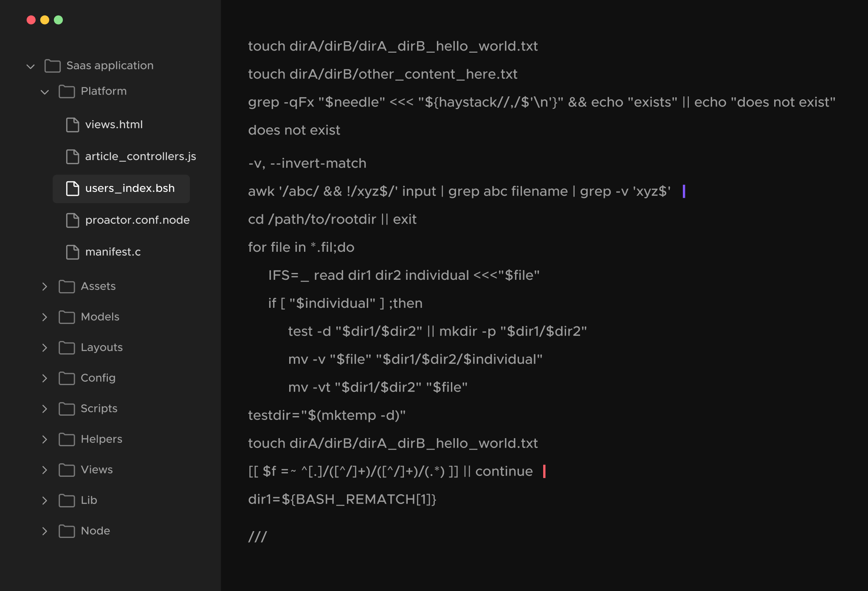The width and height of the screenshot is (868, 591).
Task: Open the manifest.c file
Action: coord(113,251)
